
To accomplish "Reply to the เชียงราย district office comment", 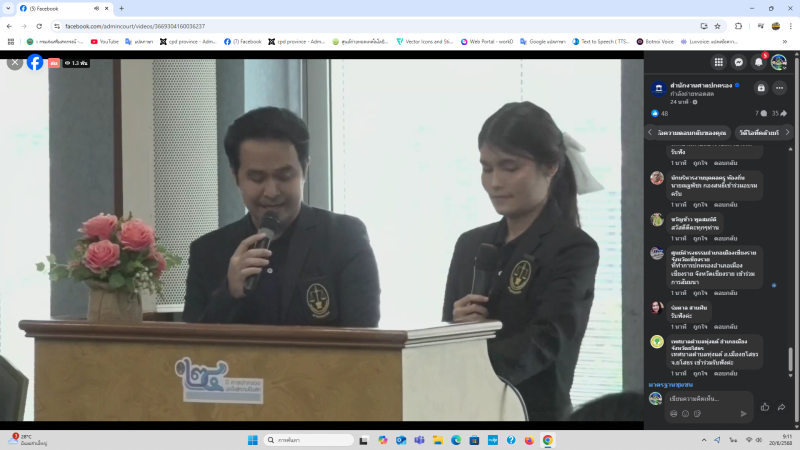I will (726, 293).
